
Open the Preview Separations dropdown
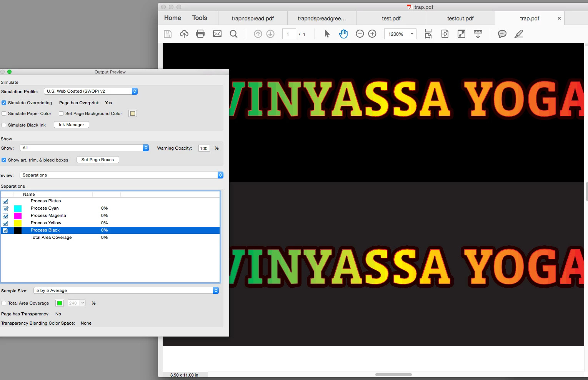click(x=122, y=175)
